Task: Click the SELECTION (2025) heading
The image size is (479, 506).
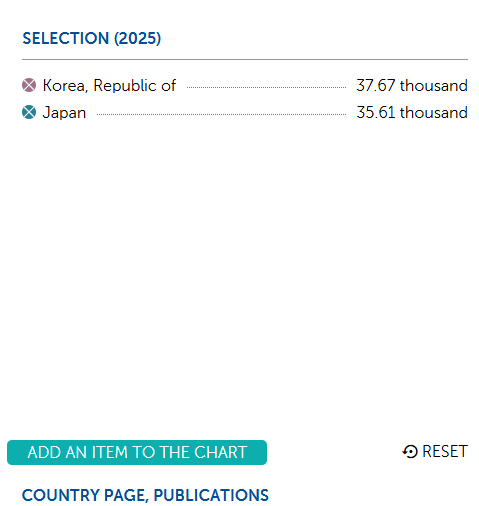Action: coord(92,38)
